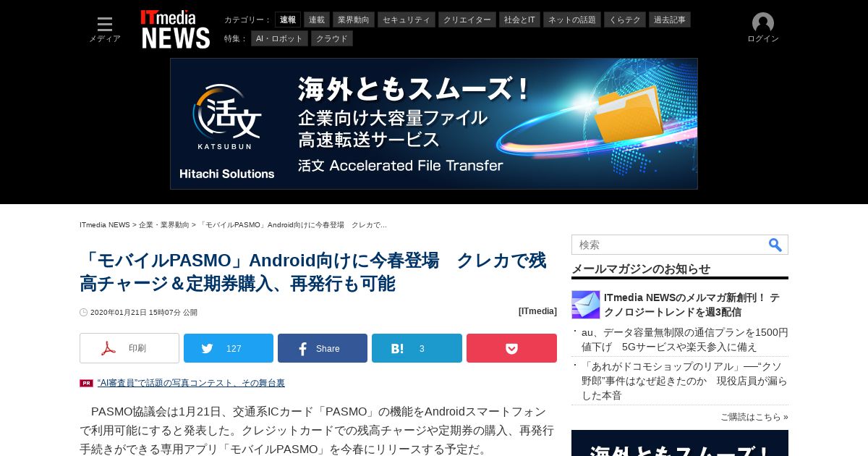Select the セキュリティ category tab
868x456 pixels.
pyautogui.click(x=407, y=20)
